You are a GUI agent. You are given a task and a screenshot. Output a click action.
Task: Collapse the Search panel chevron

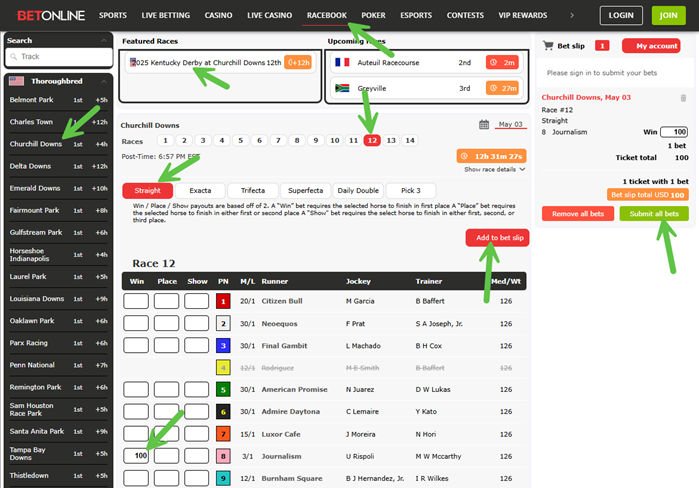point(106,41)
